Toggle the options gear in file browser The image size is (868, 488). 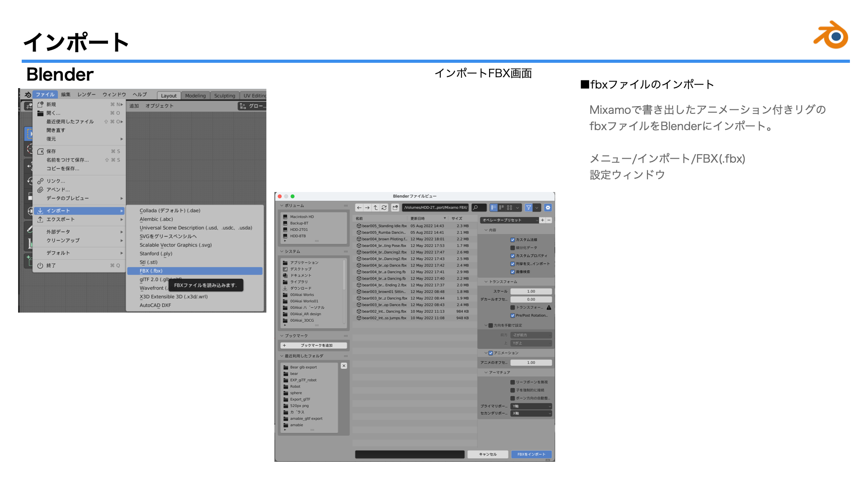pyautogui.click(x=548, y=208)
